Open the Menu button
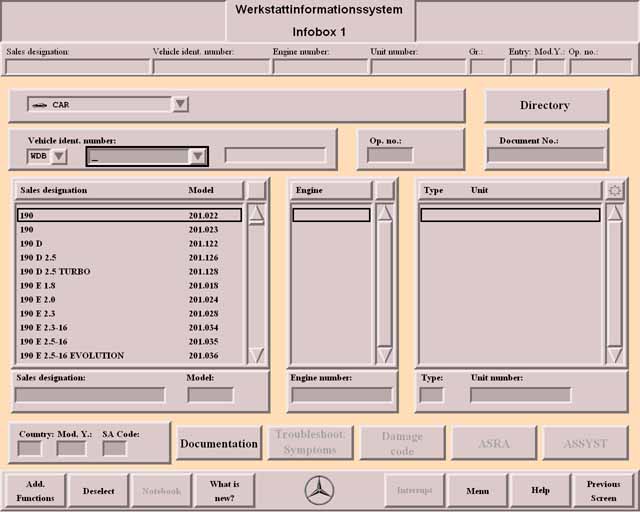640x512 pixels. pos(478,491)
